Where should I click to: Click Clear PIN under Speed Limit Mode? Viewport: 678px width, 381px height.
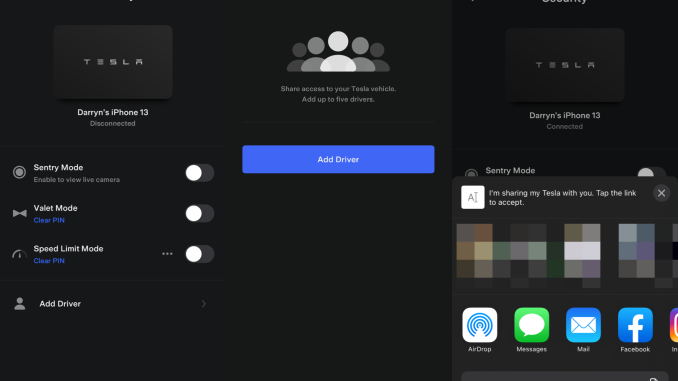(49, 261)
